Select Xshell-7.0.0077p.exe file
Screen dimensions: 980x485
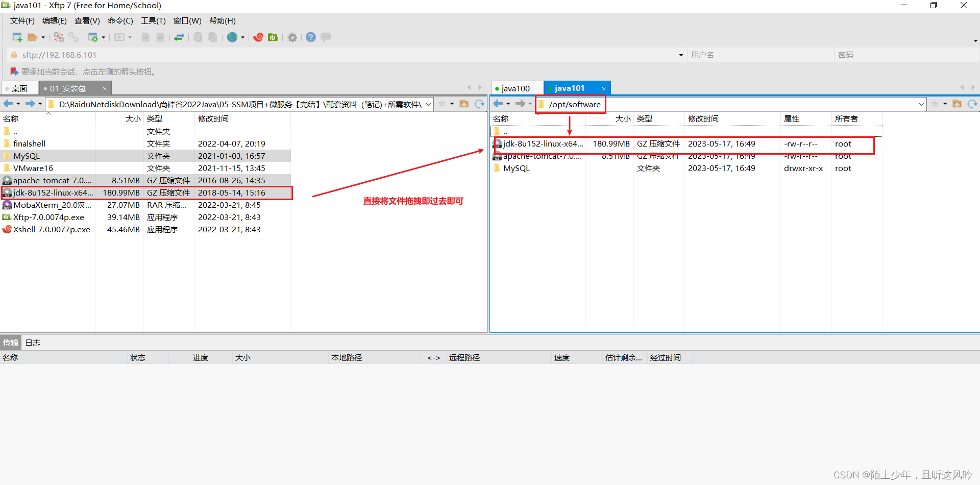pyautogui.click(x=145, y=229)
